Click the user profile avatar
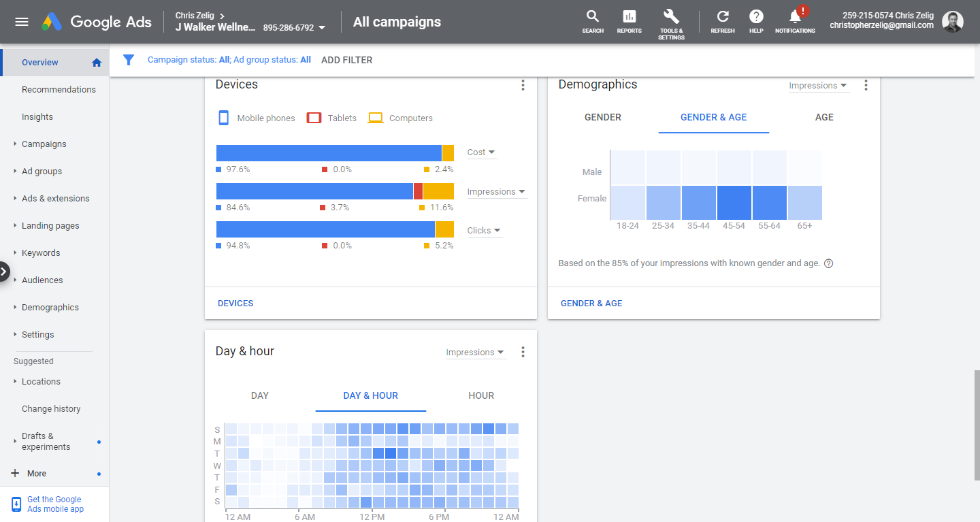 tap(953, 21)
